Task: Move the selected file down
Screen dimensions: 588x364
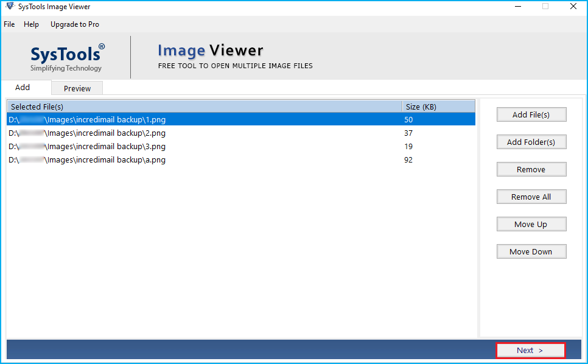Action: (531, 251)
